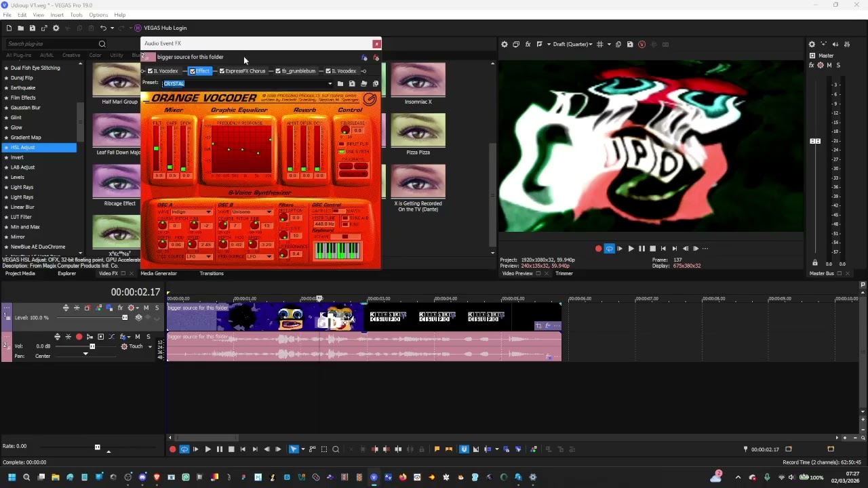Invert phase on audio track 2
Viewport: 868px width, 488px height.
click(112, 337)
